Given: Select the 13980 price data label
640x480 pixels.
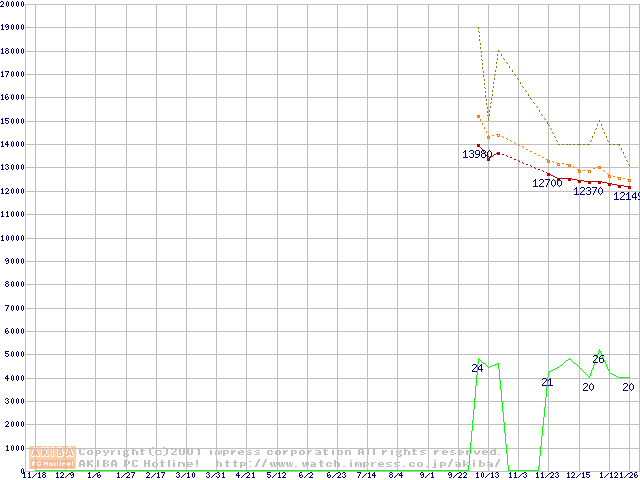Looking at the screenshot, I should tap(477, 155).
